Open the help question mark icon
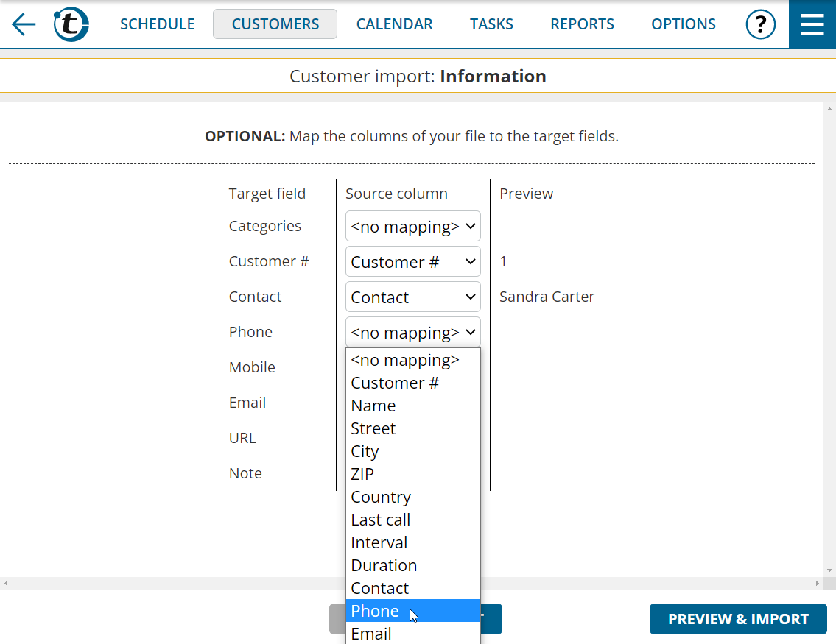This screenshot has width=836, height=644. (760, 24)
